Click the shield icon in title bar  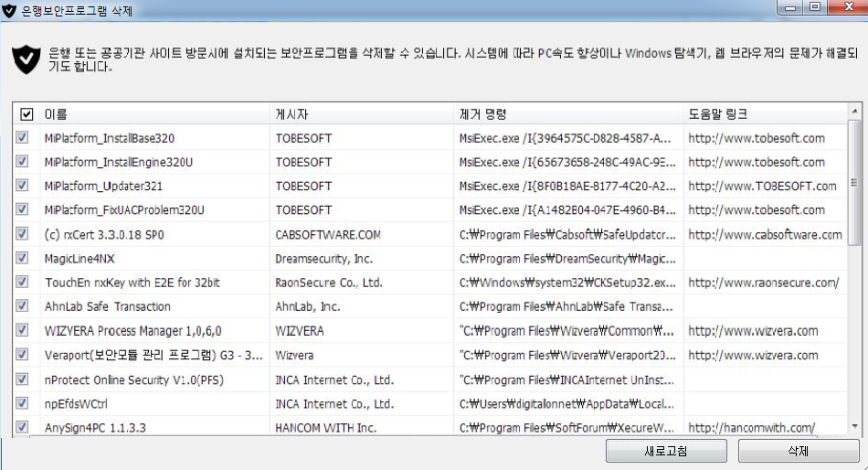(x=9, y=11)
